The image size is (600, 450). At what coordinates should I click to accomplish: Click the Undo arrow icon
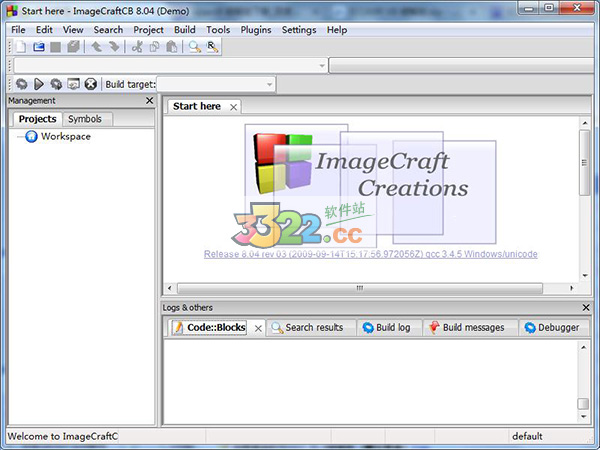96,47
